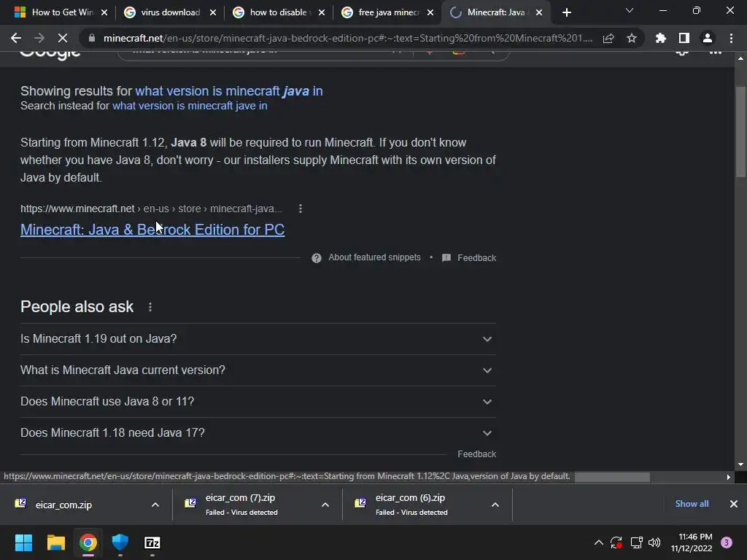Click the horizontal scrollbar thumb
This screenshot has width=747, height=560.
(612, 477)
